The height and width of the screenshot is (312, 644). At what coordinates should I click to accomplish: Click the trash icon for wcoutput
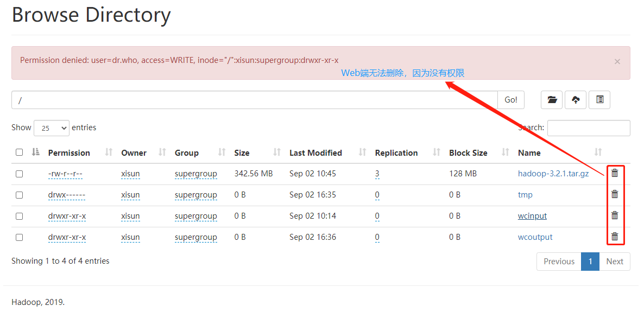615,237
